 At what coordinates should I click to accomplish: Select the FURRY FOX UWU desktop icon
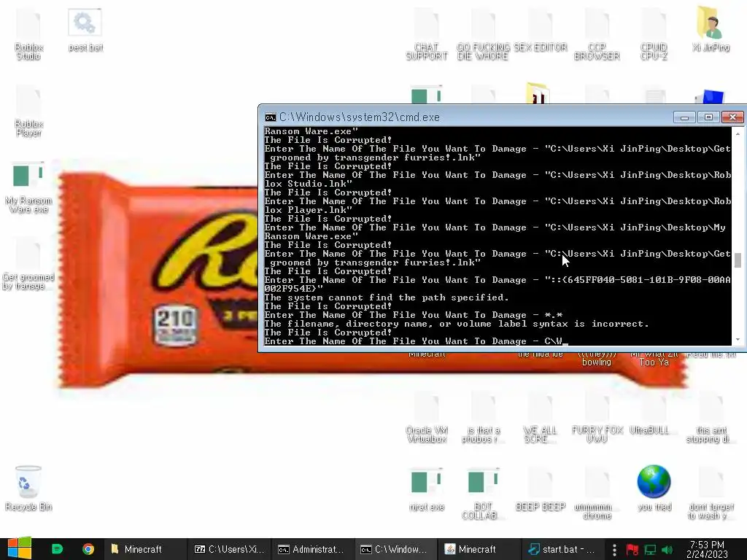(597, 417)
